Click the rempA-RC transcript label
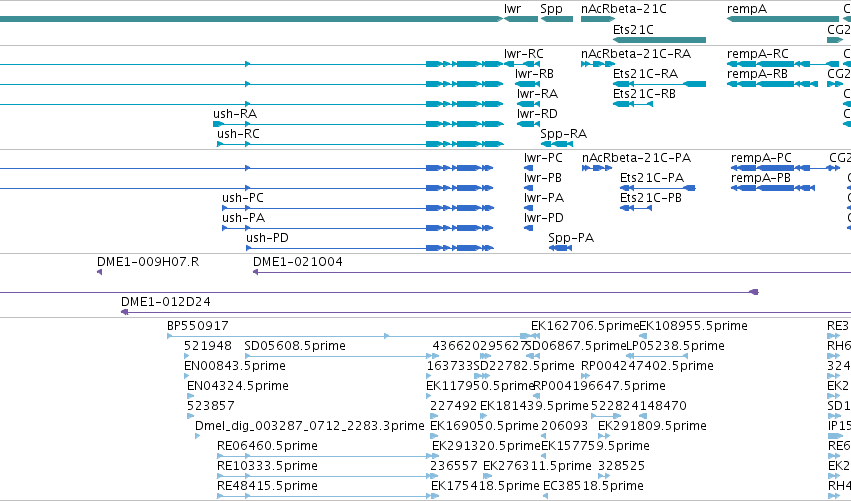Viewport: 851px width, 501px height. click(x=758, y=54)
